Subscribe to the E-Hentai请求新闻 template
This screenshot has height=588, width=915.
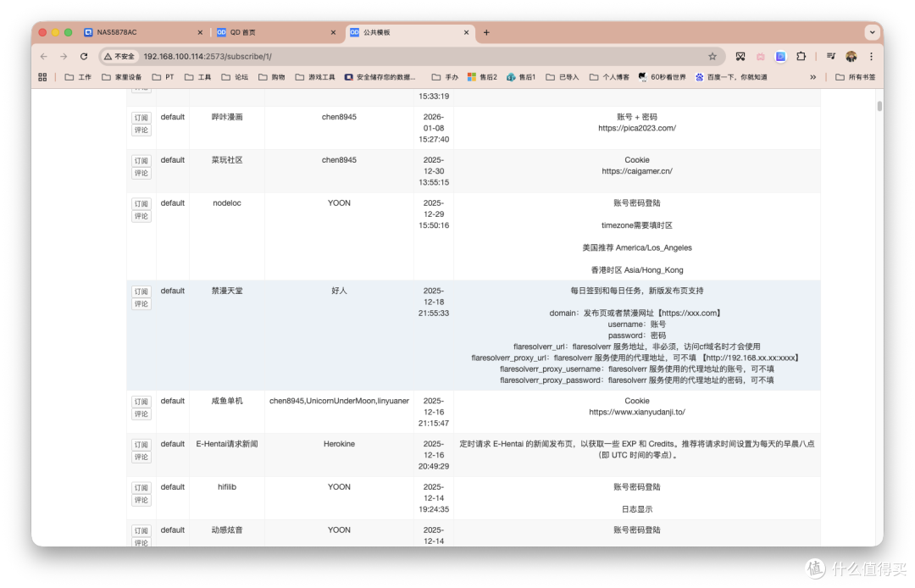[141, 445]
